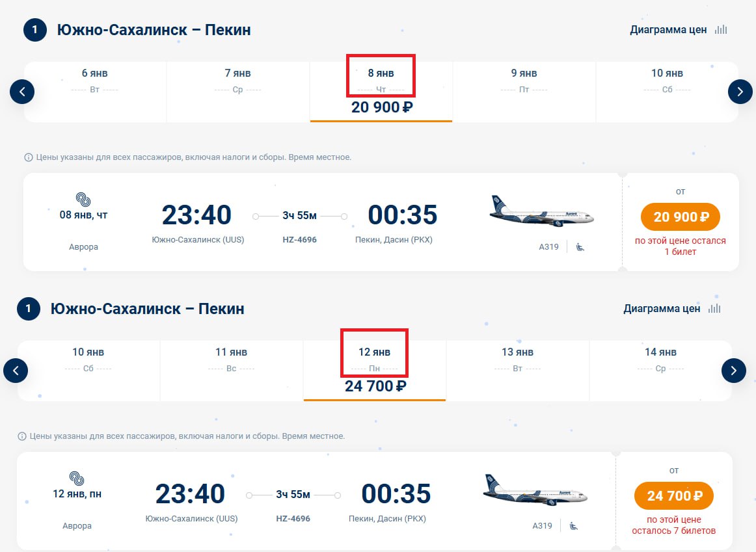Open bottom price diagram bar chart icon

(714, 308)
